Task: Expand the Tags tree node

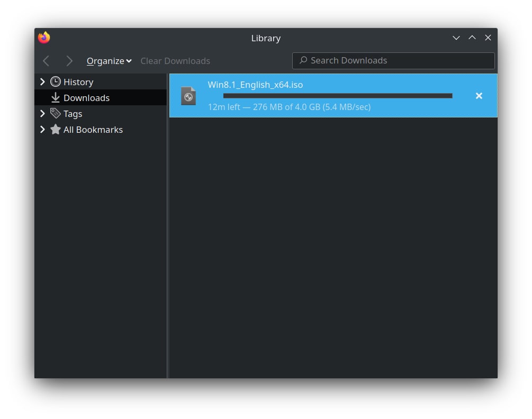Action: [x=42, y=114]
